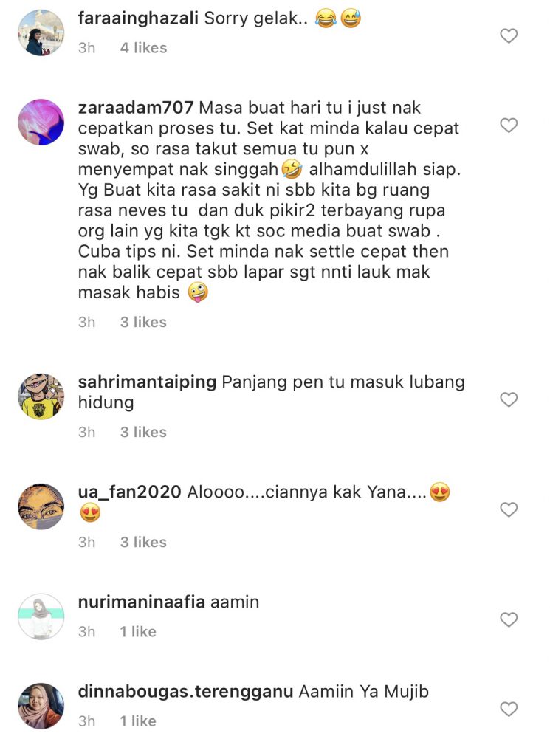Open faraainghazali's profile picture
The width and height of the screenshot is (550, 756).
pos(41,32)
